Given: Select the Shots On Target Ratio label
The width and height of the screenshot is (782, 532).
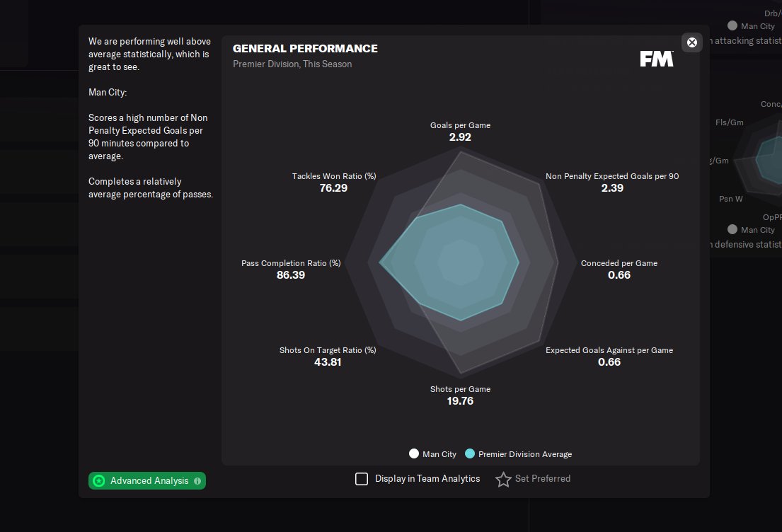Looking at the screenshot, I should [x=328, y=350].
